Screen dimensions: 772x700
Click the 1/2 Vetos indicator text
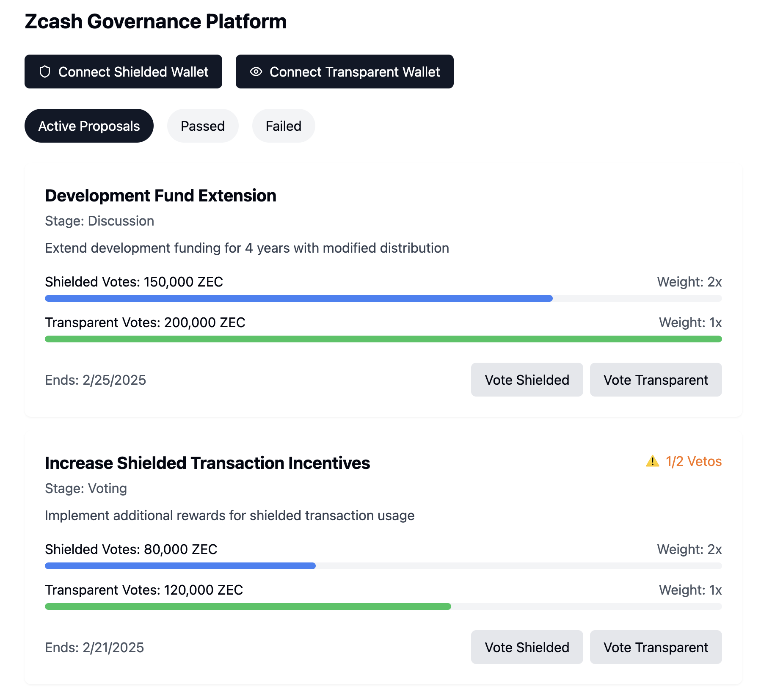click(693, 461)
